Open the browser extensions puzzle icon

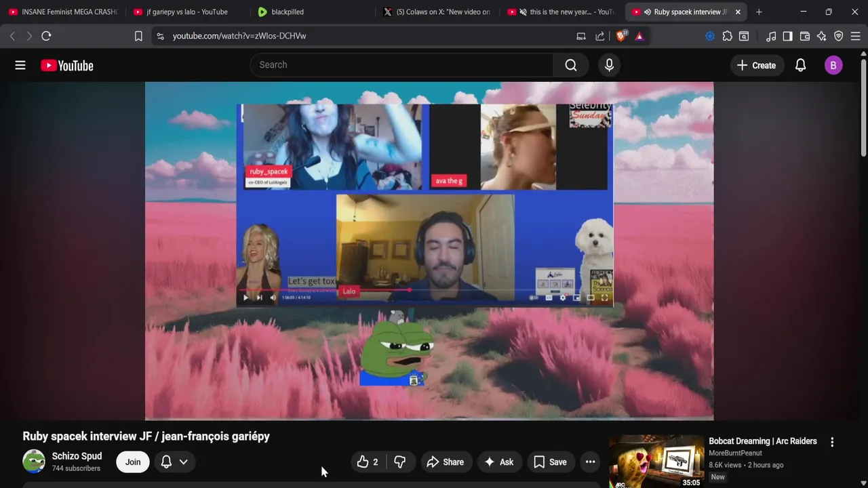tap(727, 36)
